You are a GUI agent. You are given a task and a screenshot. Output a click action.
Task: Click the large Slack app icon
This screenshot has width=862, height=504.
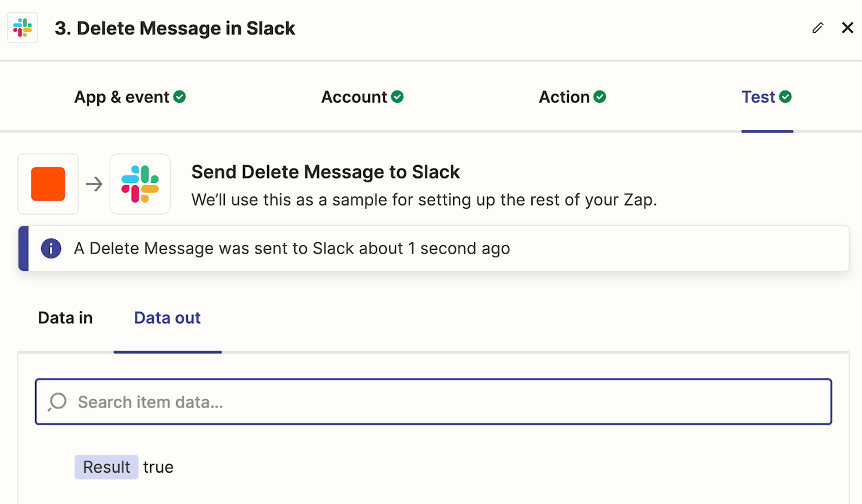140,184
